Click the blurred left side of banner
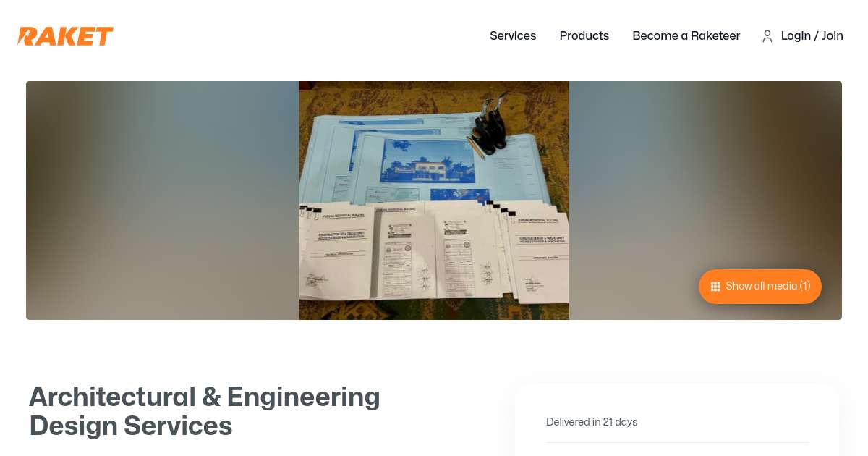 [x=163, y=200]
